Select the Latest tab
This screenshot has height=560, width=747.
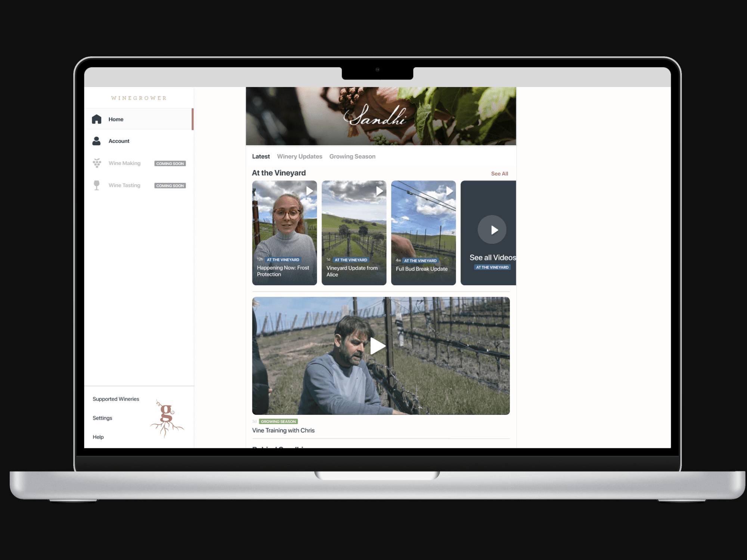coord(261,156)
